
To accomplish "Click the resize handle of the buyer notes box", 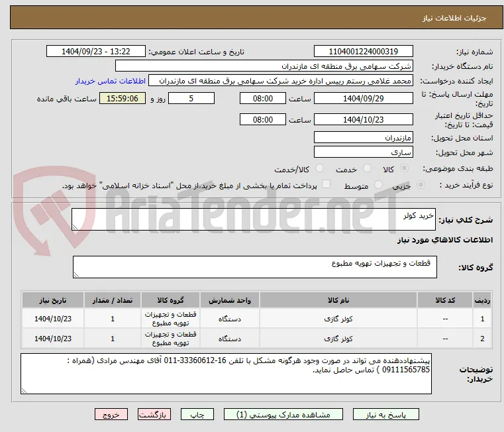I will (x=24, y=390).
